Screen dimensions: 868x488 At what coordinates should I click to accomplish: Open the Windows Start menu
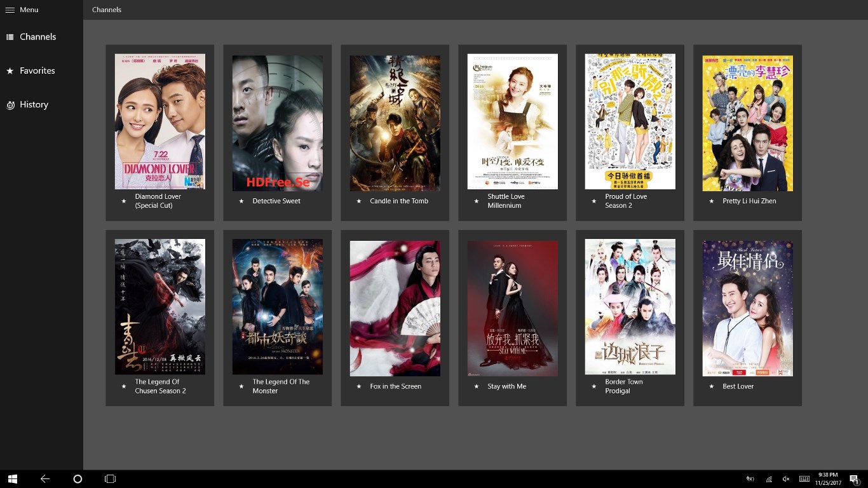click(12, 479)
